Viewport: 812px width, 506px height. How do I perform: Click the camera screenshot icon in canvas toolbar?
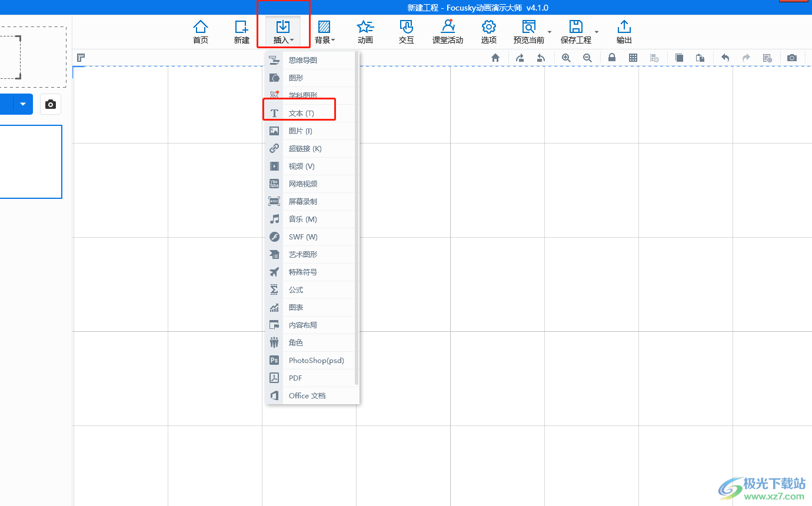coord(792,58)
